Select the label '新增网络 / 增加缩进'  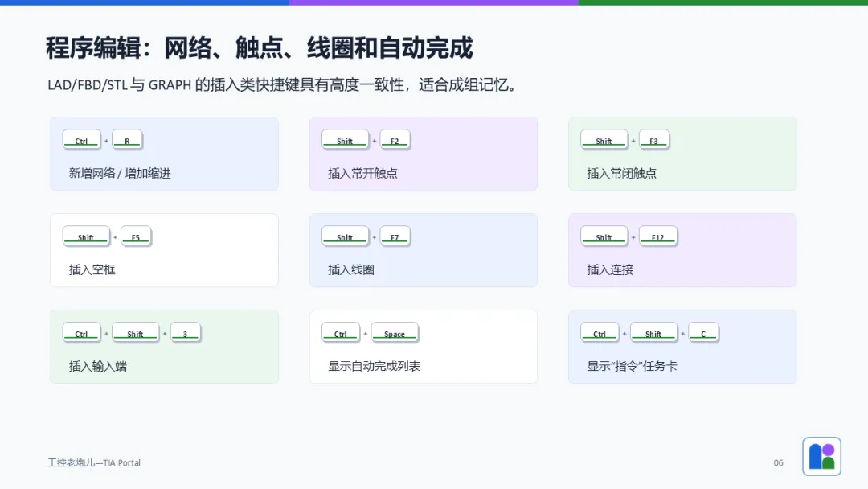[x=120, y=174]
